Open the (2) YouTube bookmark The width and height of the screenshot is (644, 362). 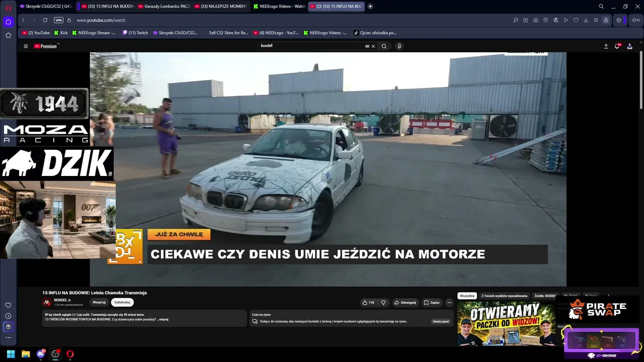click(36, 33)
